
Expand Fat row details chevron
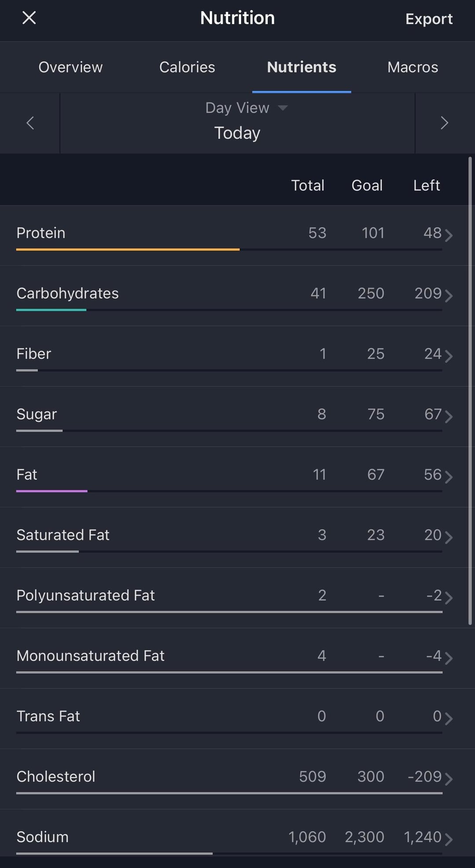click(x=449, y=476)
